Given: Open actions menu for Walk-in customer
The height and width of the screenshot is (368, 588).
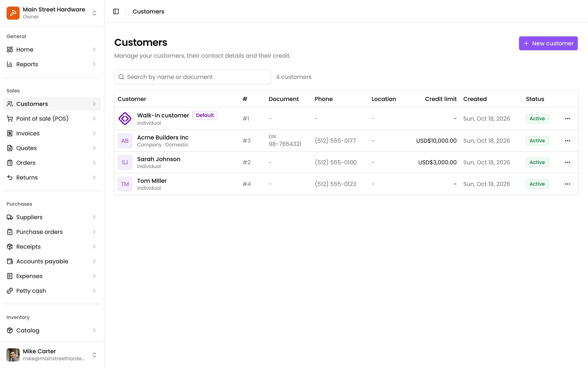Looking at the screenshot, I should click(567, 119).
